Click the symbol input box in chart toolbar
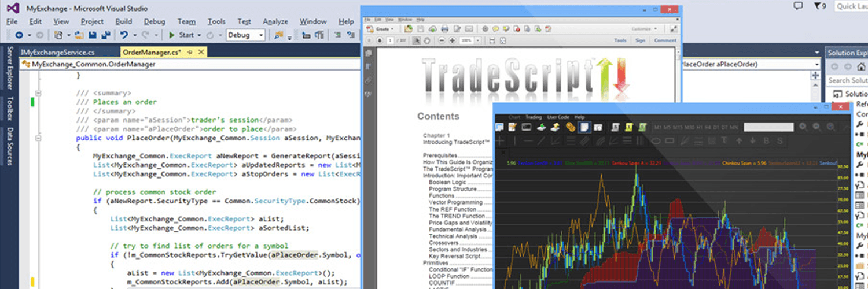The image size is (868, 289). [768, 127]
